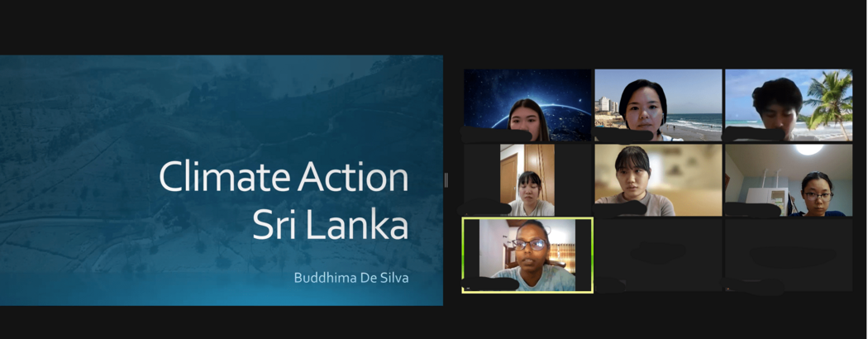The image size is (868, 339).
Task: Click the empty video tile beside the active speaker
Action: pyautogui.click(x=658, y=255)
